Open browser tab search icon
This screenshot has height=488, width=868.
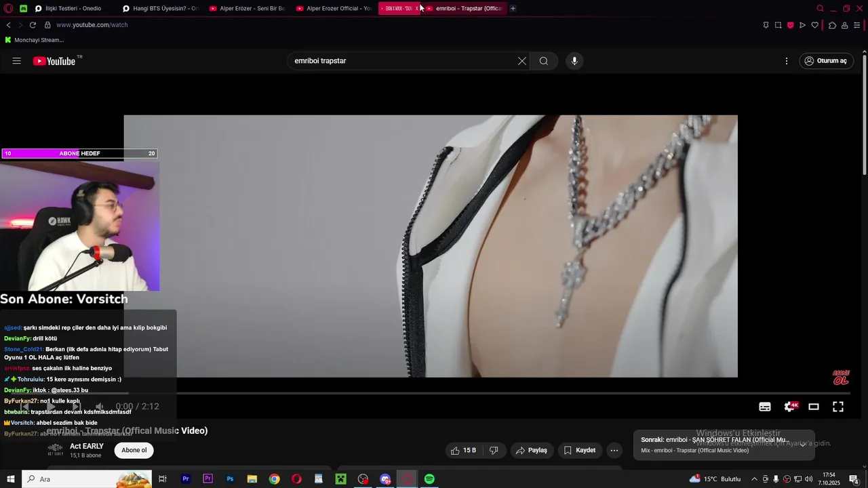coord(820,8)
